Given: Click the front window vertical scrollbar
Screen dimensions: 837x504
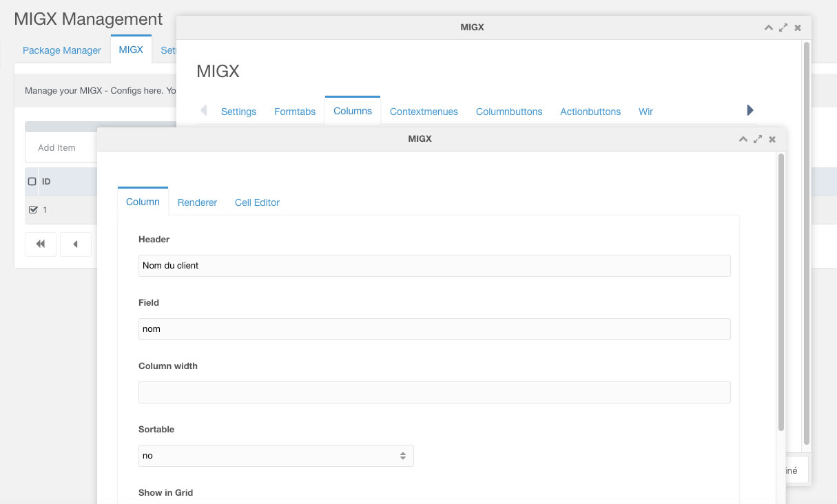Looking at the screenshot, I should coord(781,293).
